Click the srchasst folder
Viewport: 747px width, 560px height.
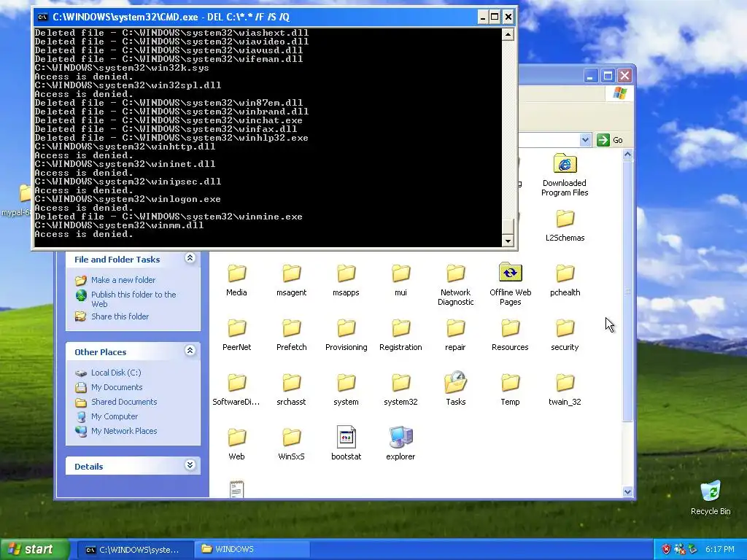pos(291,389)
